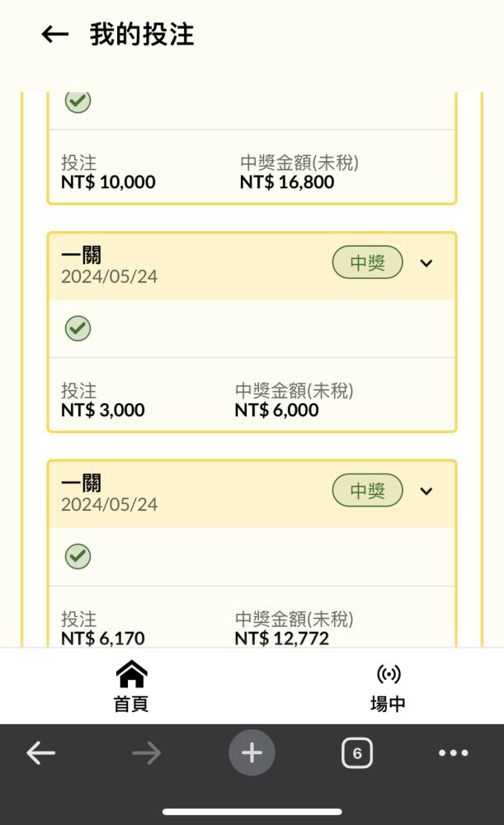504x825 pixels.
Task: Open the 首頁 home icon
Action: (131, 674)
